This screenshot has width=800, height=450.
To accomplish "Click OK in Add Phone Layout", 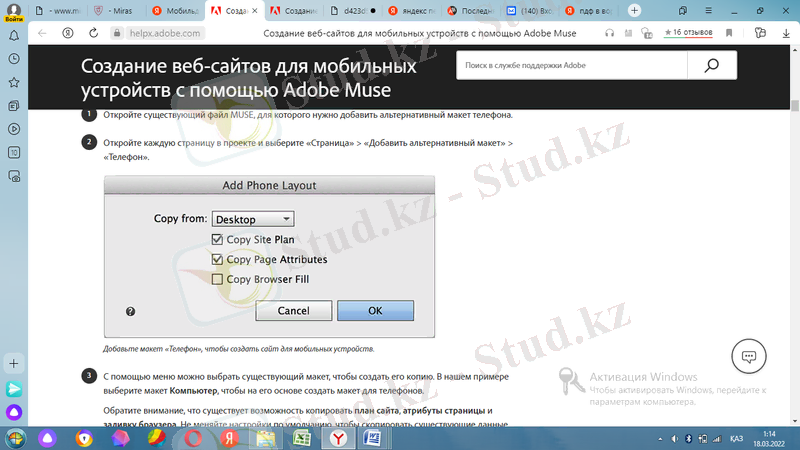I will coord(375,311).
